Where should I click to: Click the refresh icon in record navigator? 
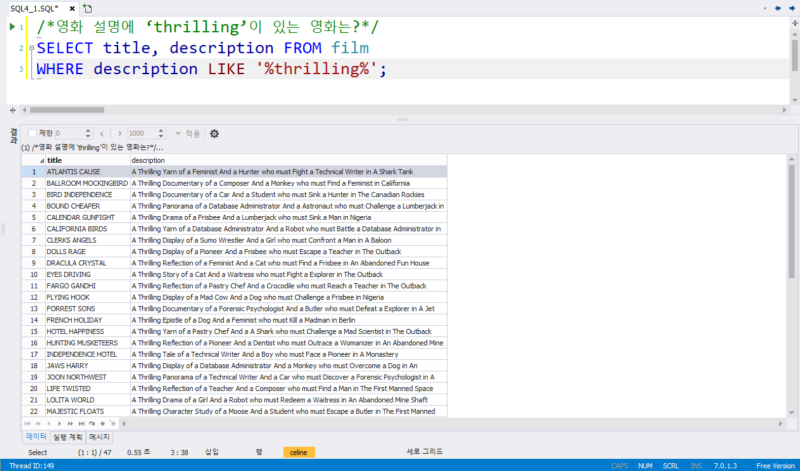click(x=92, y=424)
